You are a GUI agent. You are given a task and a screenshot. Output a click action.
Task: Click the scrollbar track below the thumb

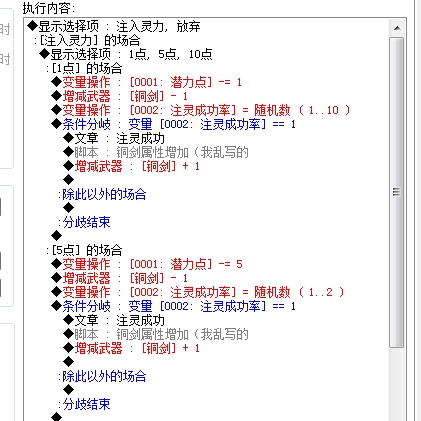[x=397, y=383]
